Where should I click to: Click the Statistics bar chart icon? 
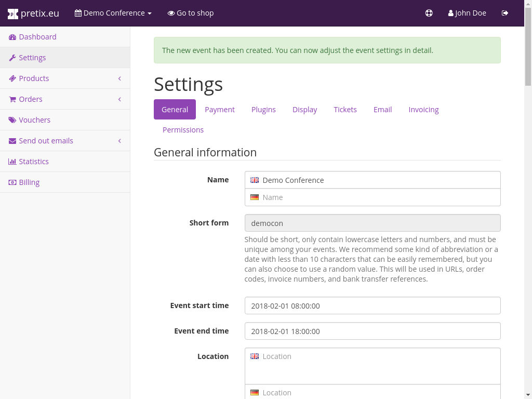click(12, 162)
